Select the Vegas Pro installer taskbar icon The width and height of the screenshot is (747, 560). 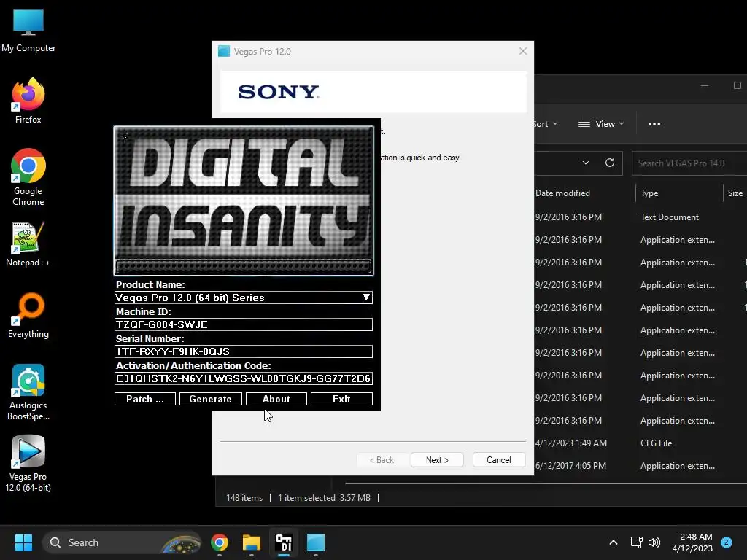315,542
